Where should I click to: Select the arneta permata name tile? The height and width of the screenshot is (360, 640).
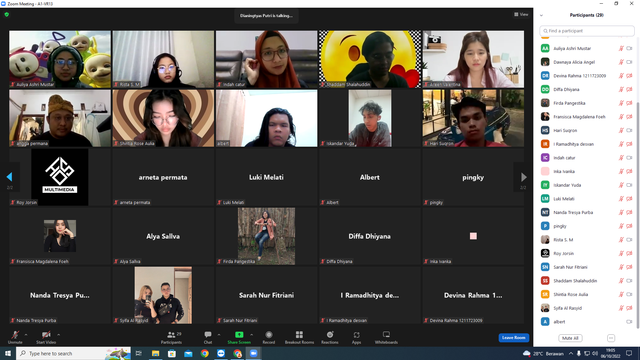pyautogui.click(x=163, y=177)
